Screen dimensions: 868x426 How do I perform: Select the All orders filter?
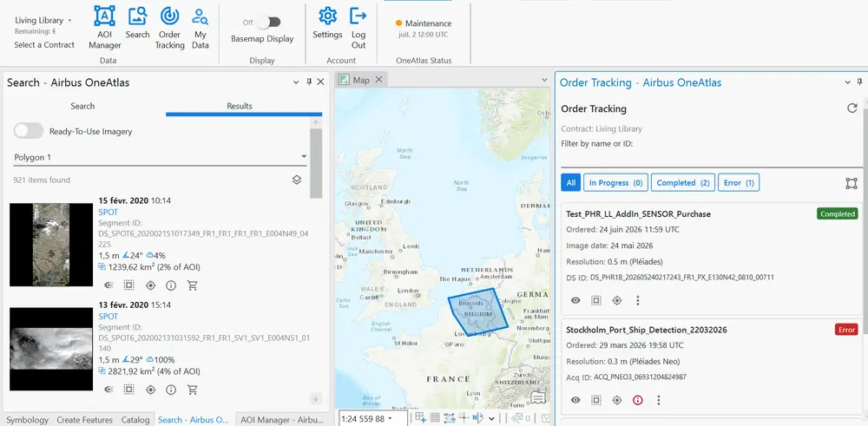click(x=571, y=182)
